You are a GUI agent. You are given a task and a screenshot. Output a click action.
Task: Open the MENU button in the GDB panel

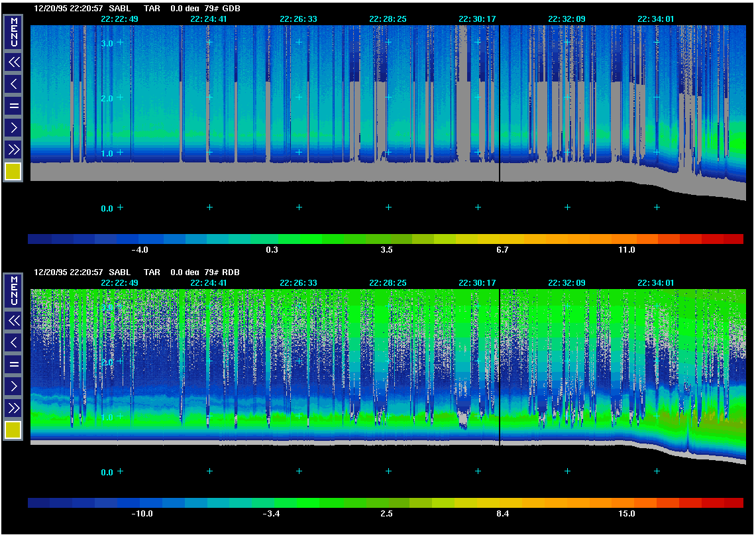pos(13,32)
